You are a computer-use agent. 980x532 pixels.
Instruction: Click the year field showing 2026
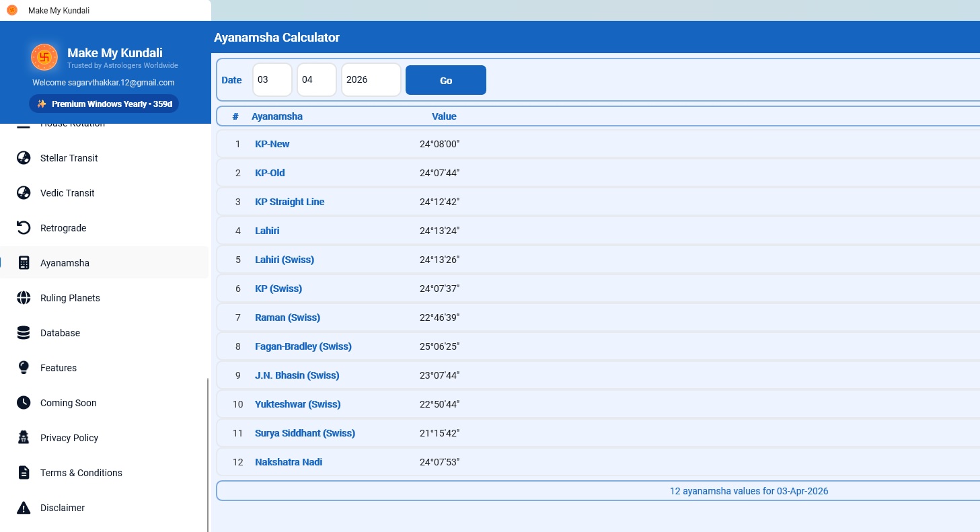tap(371, 80)
